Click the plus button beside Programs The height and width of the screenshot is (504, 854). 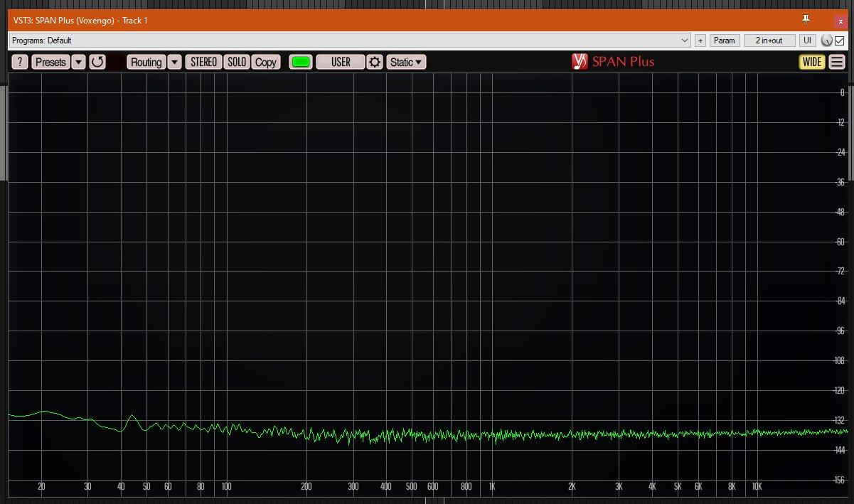(x=700, y=41)
